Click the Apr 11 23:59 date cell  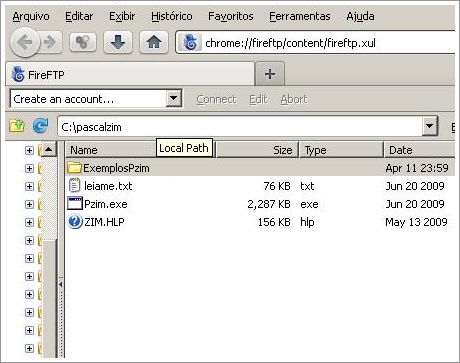(x=417, y=168)
